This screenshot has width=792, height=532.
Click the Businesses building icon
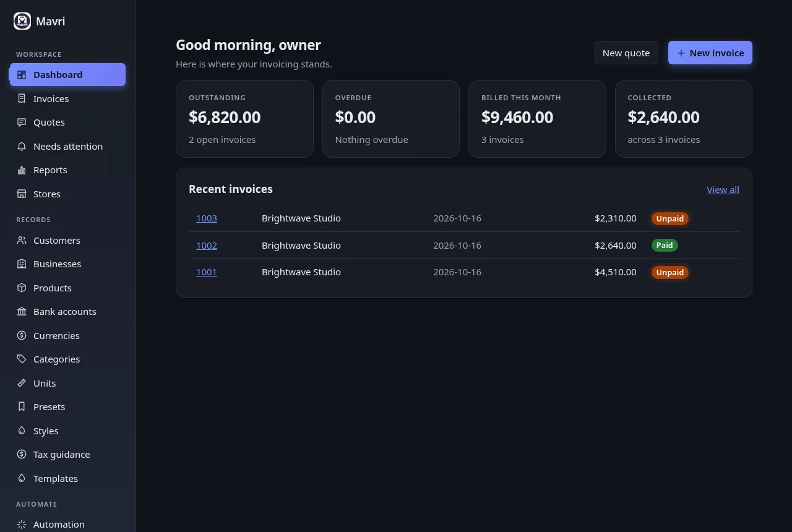pyautogui.click(x=22, y=264)
